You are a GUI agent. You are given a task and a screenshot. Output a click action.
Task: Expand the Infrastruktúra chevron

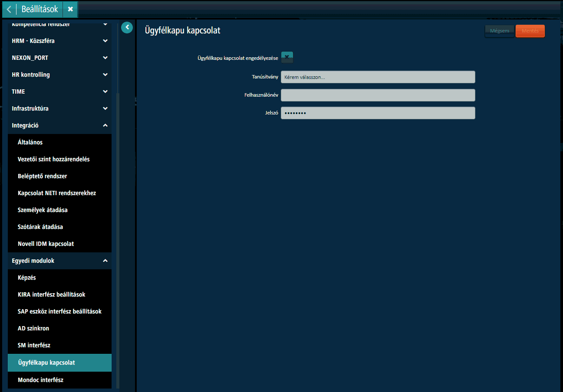pos(105,108)
